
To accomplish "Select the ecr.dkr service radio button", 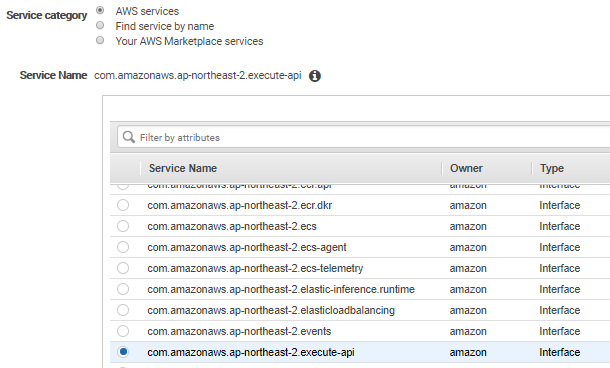I will click(123, 205).
